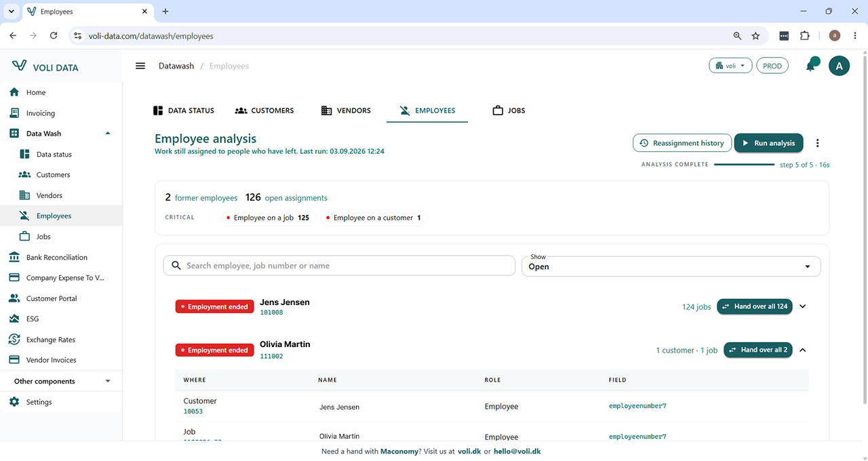Open the tab search dropdown arrow
This screenshot has height=461, width=868.
[x=12, y=12]
